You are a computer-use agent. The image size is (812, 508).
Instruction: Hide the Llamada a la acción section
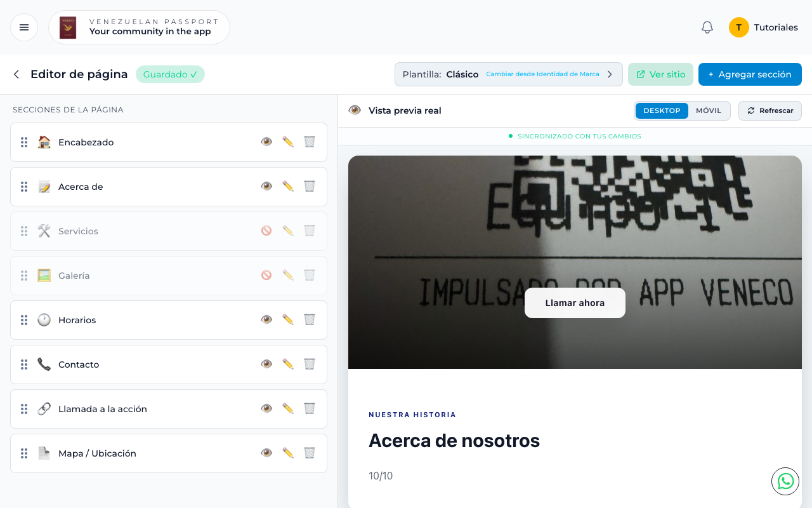(x=266, y=408)
